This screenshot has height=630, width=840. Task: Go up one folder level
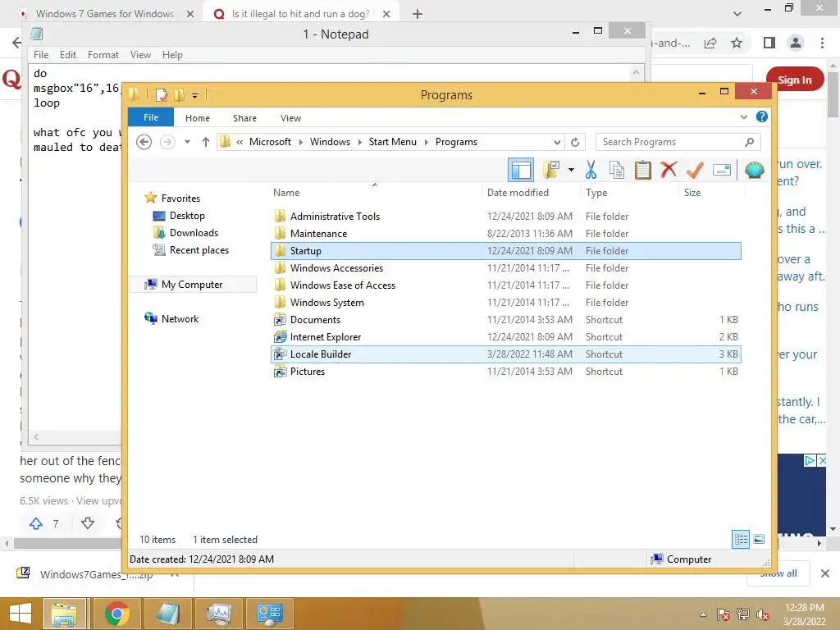click(206, 142)
